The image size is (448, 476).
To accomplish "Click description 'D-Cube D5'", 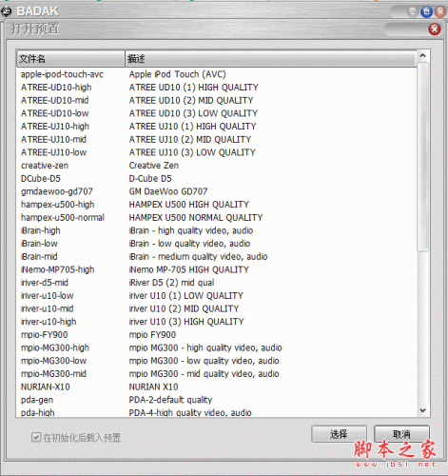I will click(x=150, y=178).
